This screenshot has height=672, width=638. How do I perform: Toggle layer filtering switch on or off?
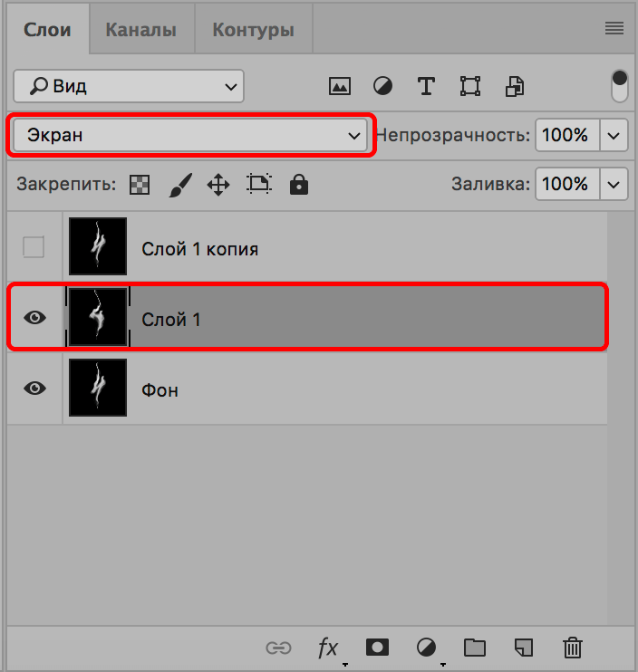[x=620, y=86]
